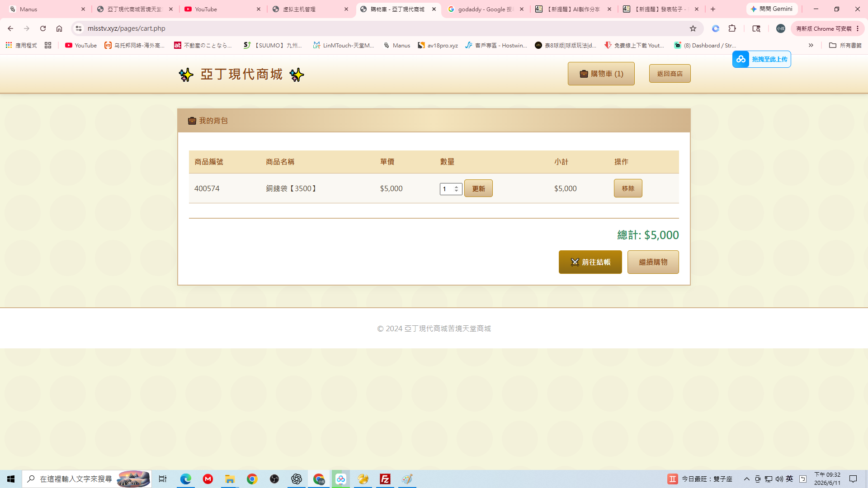Click the browser forward arrow
Viewport: 868px width, 488px height.
coord(27,28)
